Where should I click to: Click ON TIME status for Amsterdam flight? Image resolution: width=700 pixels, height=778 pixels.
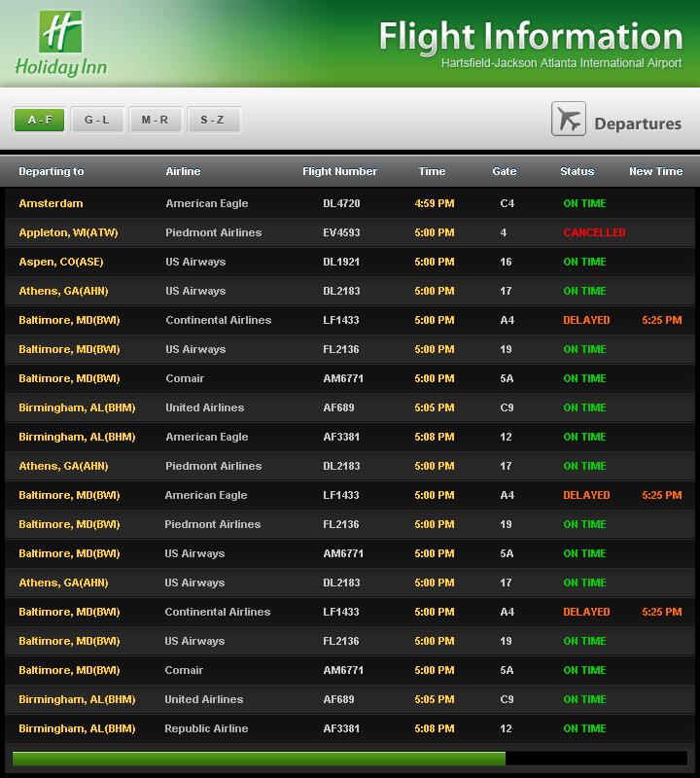coord(585,203)
